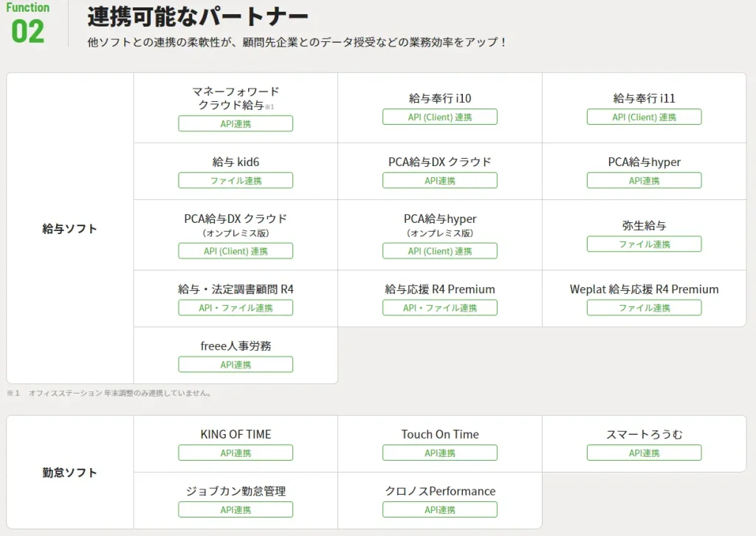Click the Touch On Time name
Image resolution: width=756 pixels, height=536 pixels.
440,434
